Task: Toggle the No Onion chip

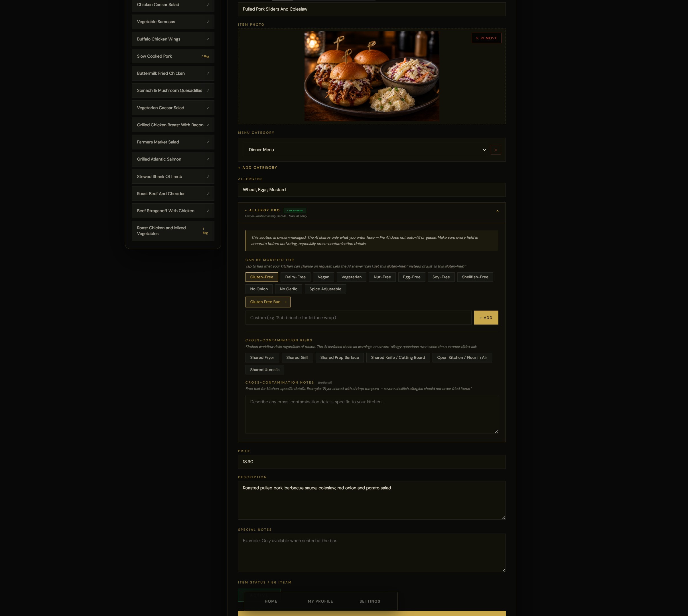Action: tap(259, 289)
